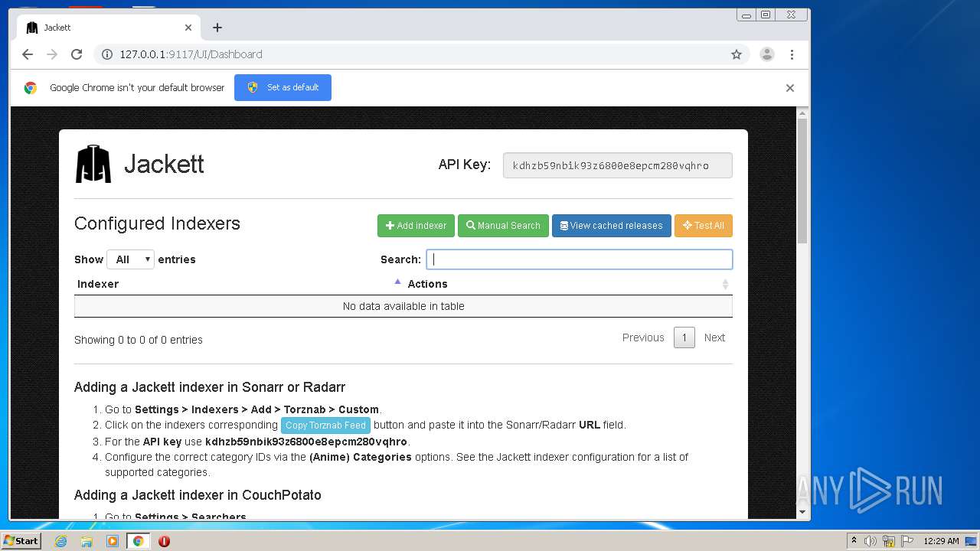Image resolution: width=980 pixels, height=551 pixels.
Task: Open Manual Search
Action: (x=503, y=226)
